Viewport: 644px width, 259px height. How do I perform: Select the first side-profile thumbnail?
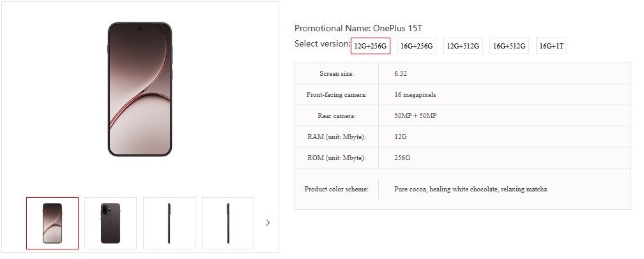(169, 223)
